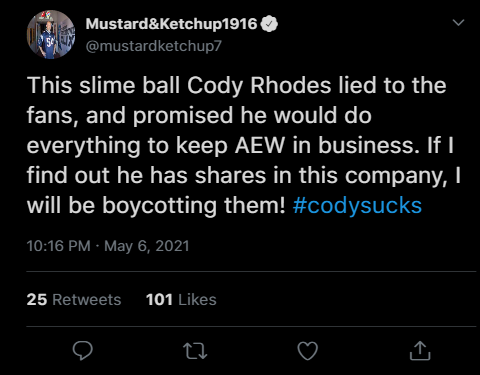Like the tweet with the heart icon
This screenshot has height=375, width=480.
pos(307,351)
